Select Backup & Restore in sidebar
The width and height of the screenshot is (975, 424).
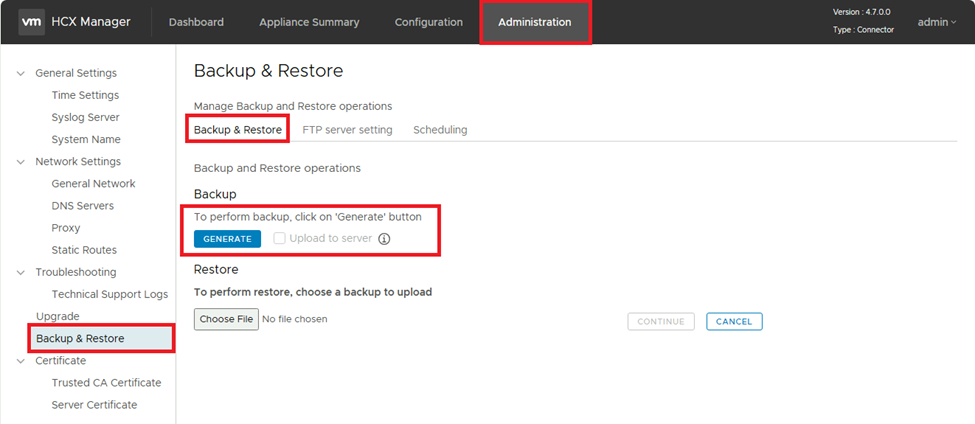(101, 338)
